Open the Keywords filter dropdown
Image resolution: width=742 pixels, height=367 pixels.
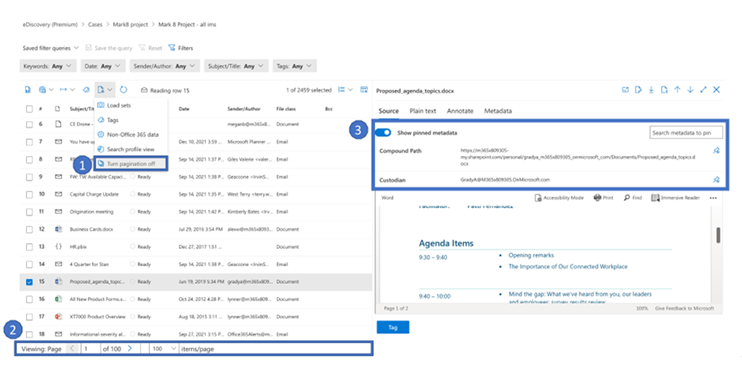(x=48, y=66)
